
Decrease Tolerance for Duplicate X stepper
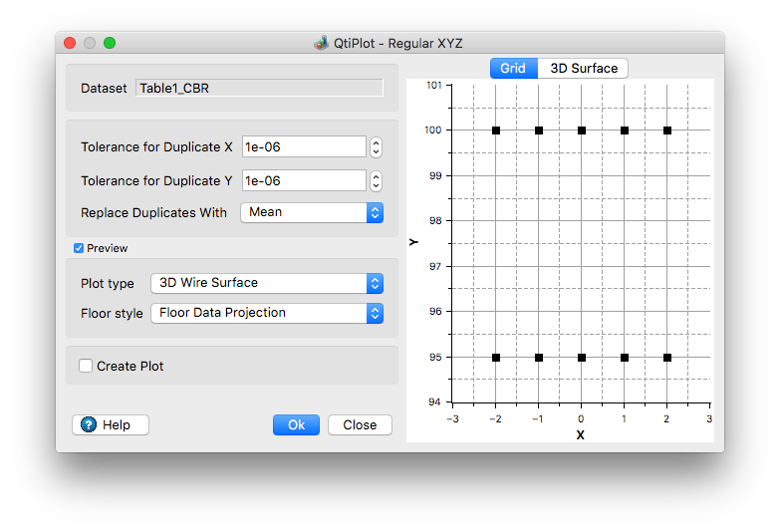click(x=376, y=151)
